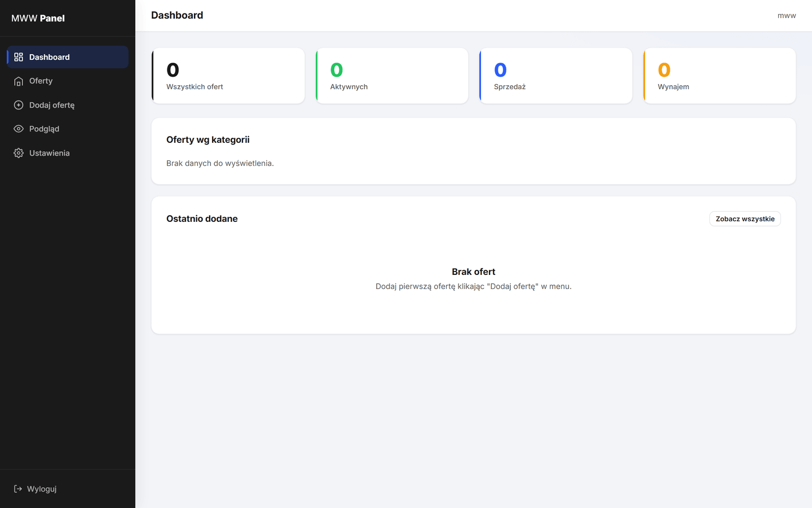This screenshot has width=812, height=508.
Task: Select the Dashboard menu label
Action: (x=50, y=57)
